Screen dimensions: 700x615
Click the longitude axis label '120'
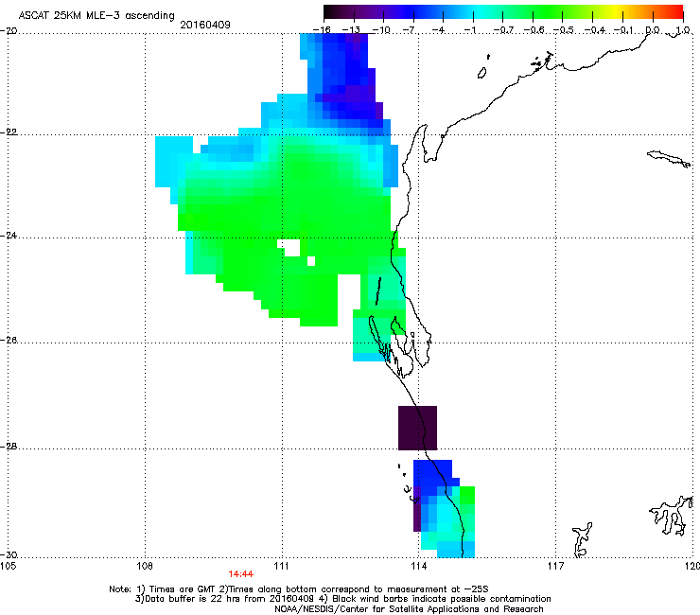pyautogui.click(x=692, y=566)
